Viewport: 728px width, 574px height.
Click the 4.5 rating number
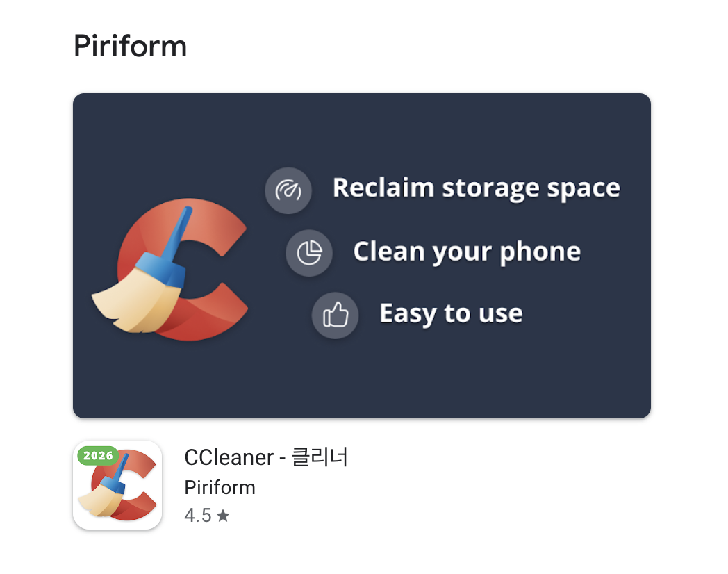click(x=197, y=516)
